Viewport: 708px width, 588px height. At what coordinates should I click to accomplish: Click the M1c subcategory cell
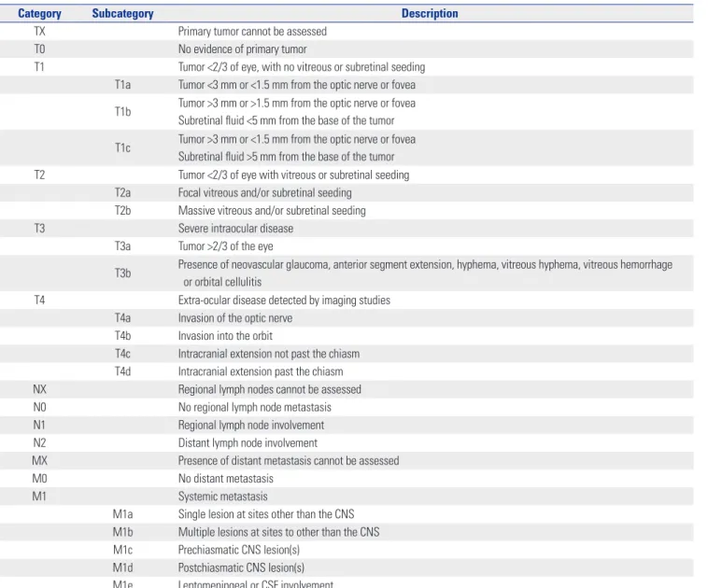point(122,550)
